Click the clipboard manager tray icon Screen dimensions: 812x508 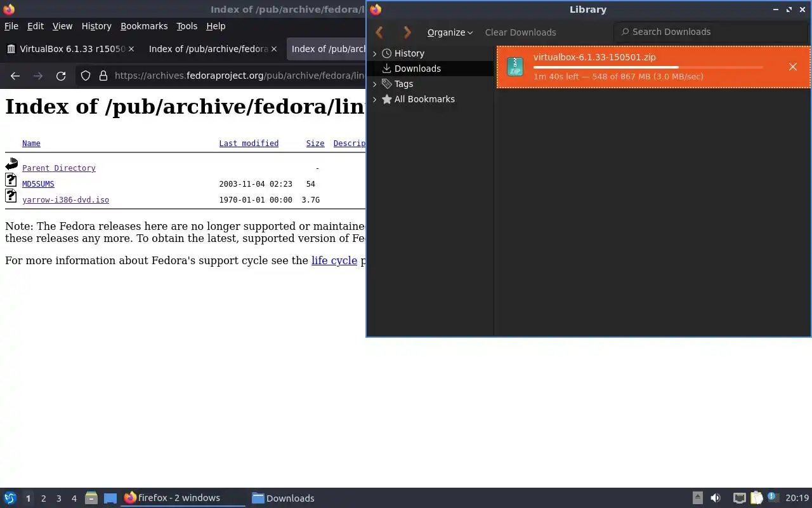pyautogui.click(x=756, y=498)
